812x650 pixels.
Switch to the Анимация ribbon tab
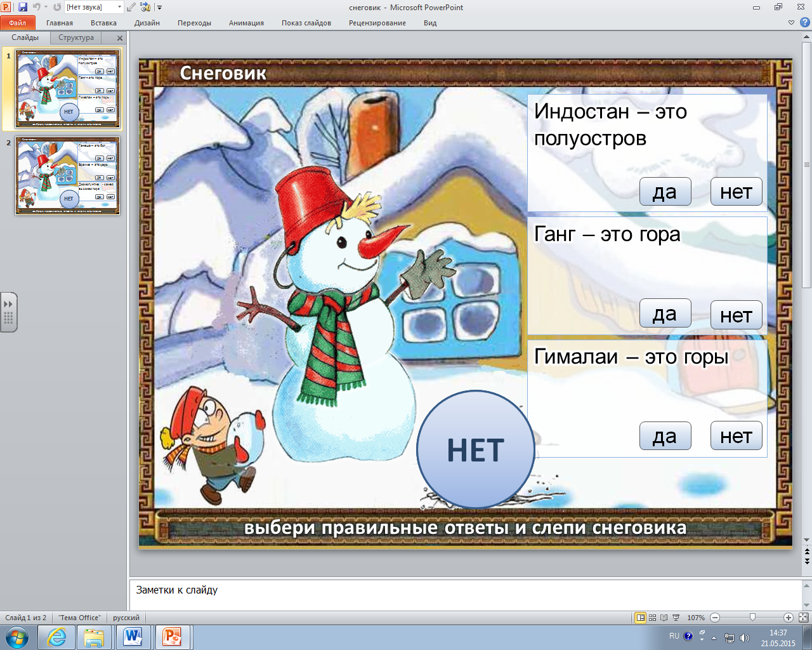tap(246, 23)
